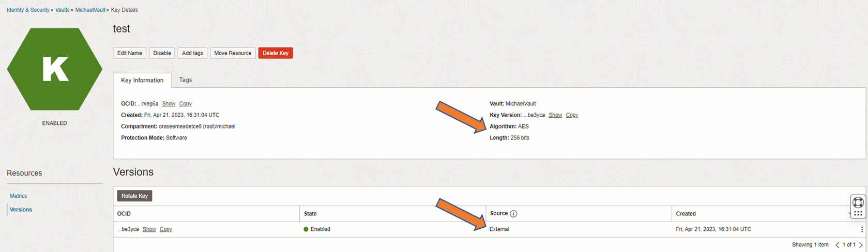Click the Rotate Key button
868x252 pixels.
coord(134,196)
